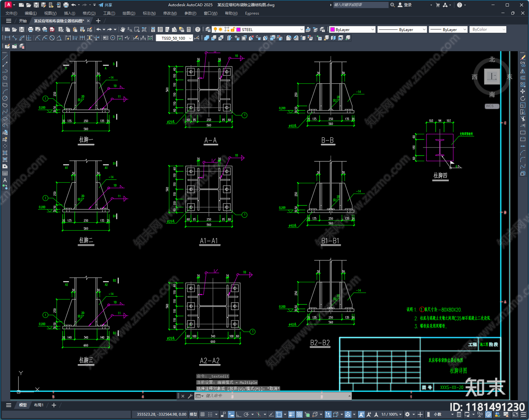Viewport: 529px width, 420px height.
Task: Open the ByColor plot style dropdown
Action: (504, 29)
